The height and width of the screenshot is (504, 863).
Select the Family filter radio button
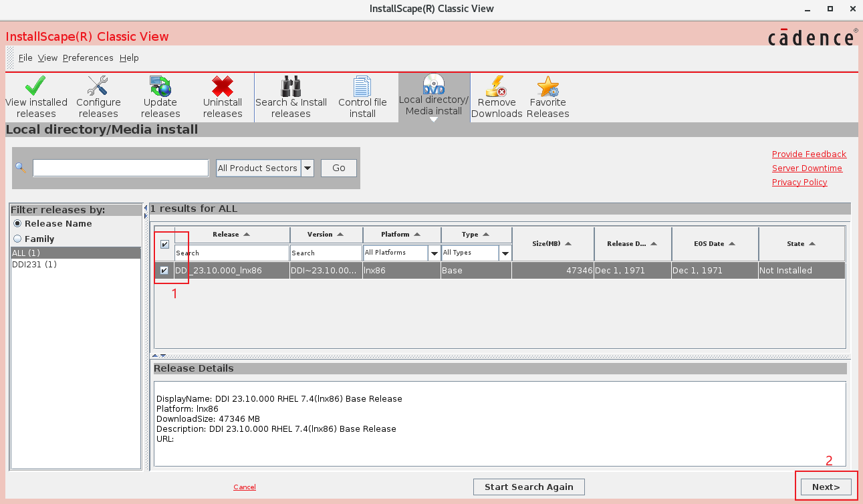(17, 239)
